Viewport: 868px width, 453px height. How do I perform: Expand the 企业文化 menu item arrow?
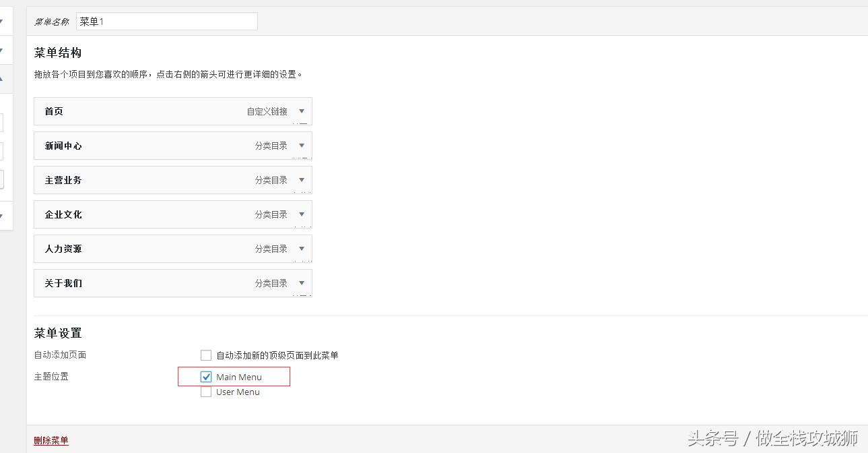(x=301, y=214)
